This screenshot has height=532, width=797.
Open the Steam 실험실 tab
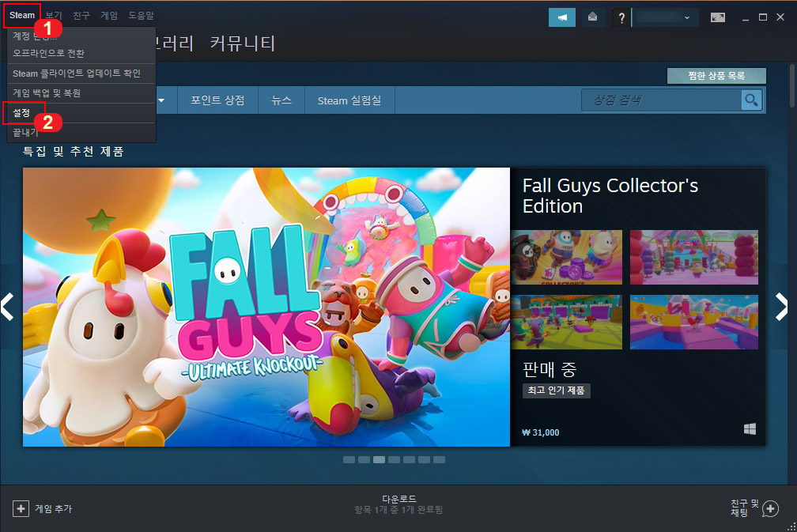349,100
